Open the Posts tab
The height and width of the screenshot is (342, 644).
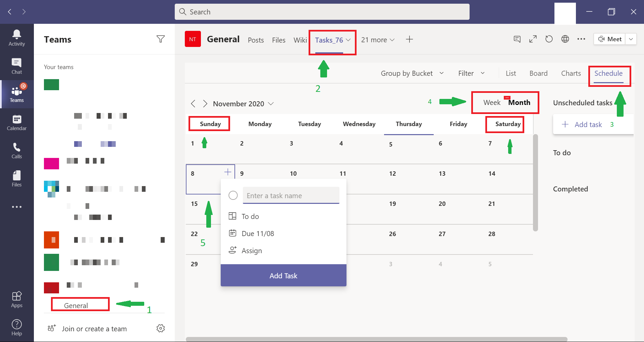pyautogui.click(x=256, y=40)
